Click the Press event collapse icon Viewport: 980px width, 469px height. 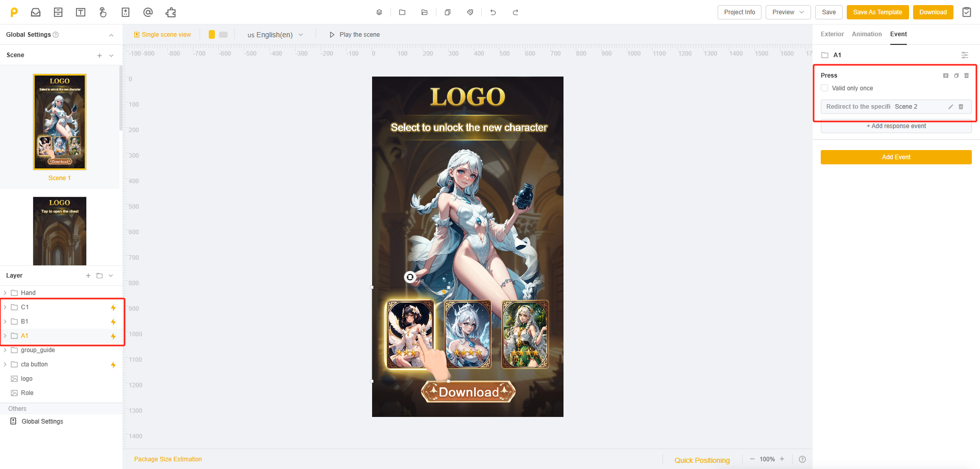[x=946, y=76]
